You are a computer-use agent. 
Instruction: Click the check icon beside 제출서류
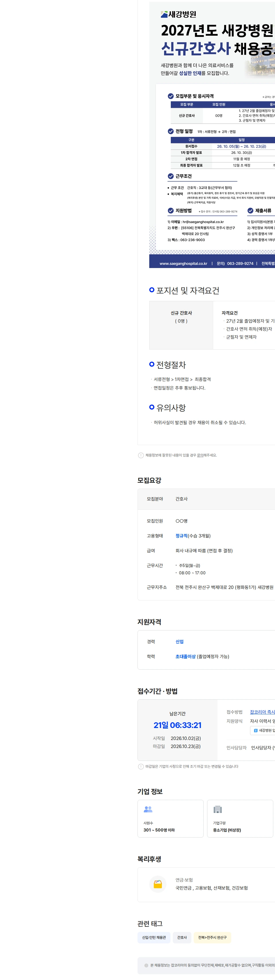click(250, 211)
